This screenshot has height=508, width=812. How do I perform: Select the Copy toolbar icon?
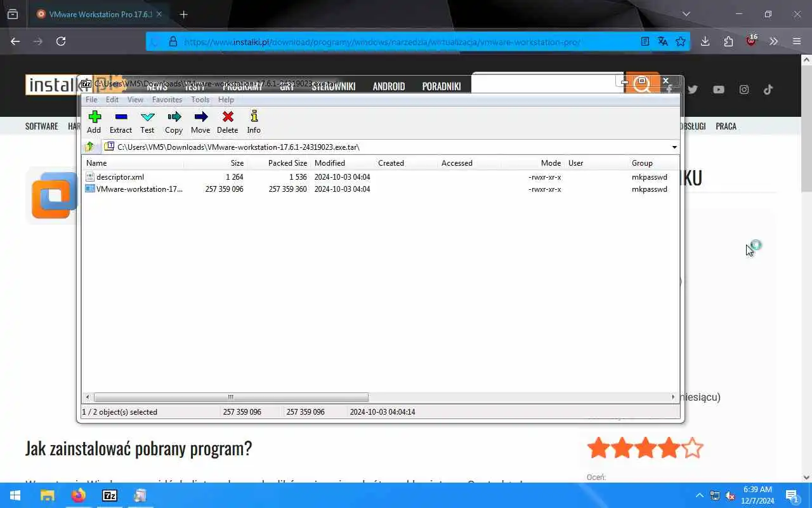[x=174, y=121]
